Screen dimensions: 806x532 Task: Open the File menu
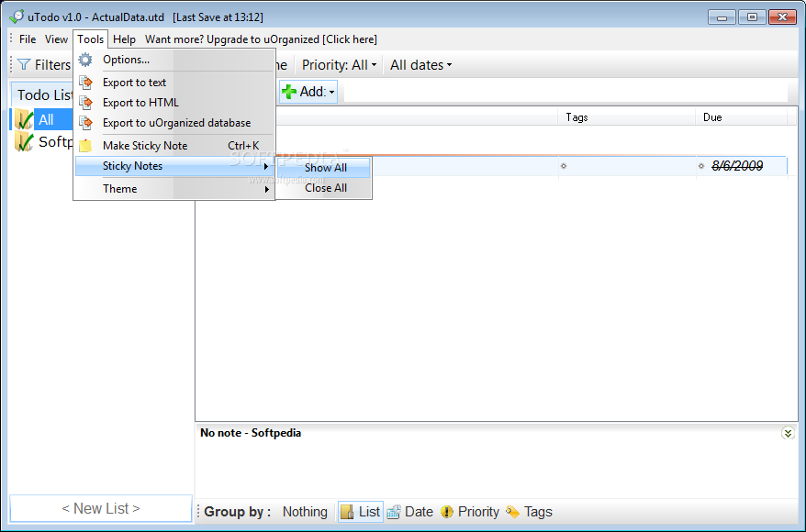(x=28, y=39)
